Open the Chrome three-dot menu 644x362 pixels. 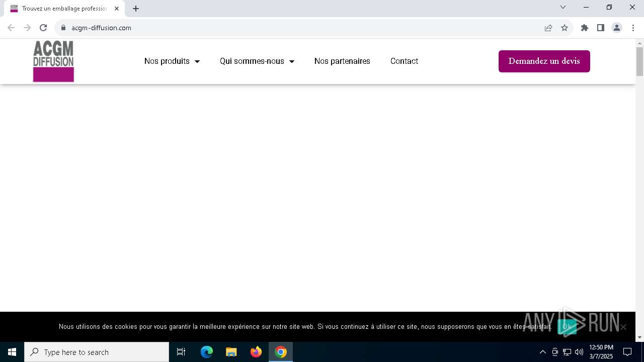click(633, 28)
